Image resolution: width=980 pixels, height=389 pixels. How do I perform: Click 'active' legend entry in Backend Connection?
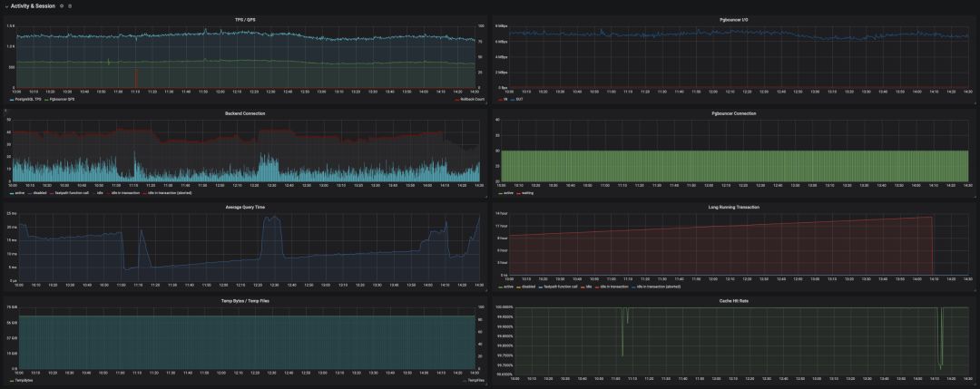[17, 193]
